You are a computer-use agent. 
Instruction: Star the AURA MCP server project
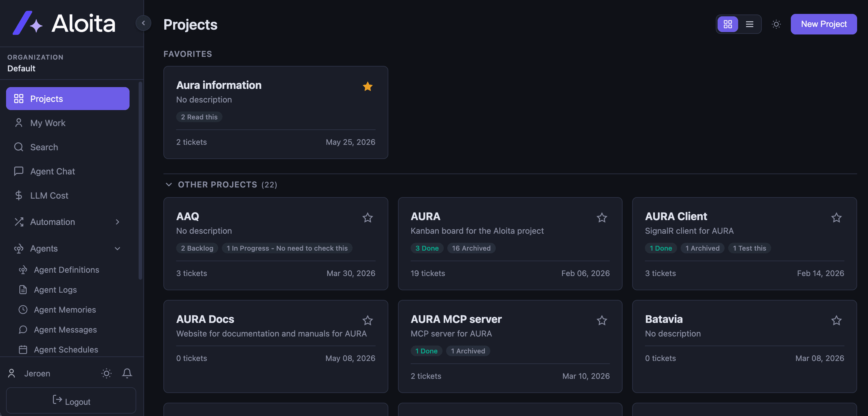pos(602,320)
